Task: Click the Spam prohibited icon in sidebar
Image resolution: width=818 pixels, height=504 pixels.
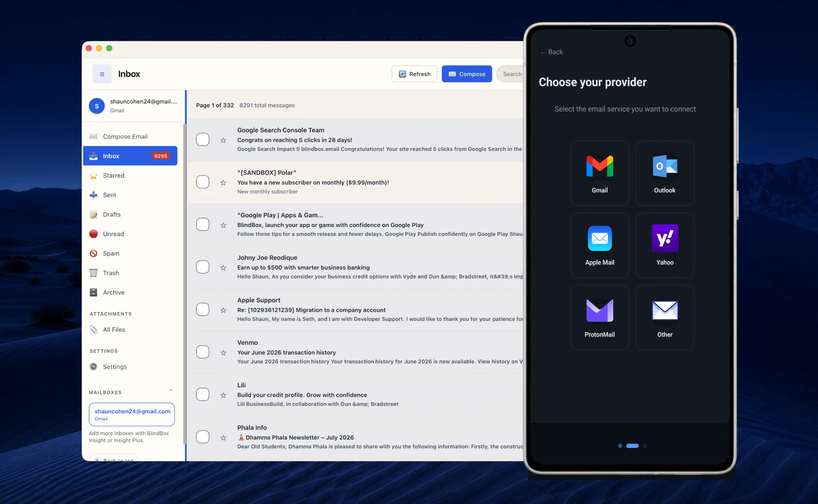Action: tap(93, 254)
